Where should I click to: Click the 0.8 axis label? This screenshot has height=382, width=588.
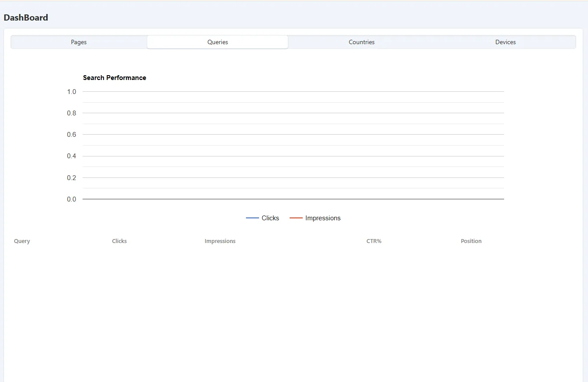coord(72,113)
